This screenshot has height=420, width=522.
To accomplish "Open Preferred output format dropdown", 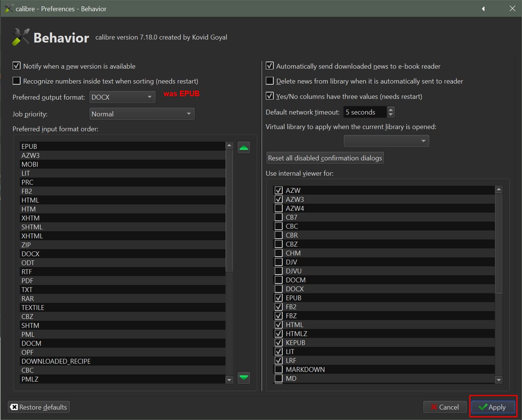I will click(x=122, y=97).
